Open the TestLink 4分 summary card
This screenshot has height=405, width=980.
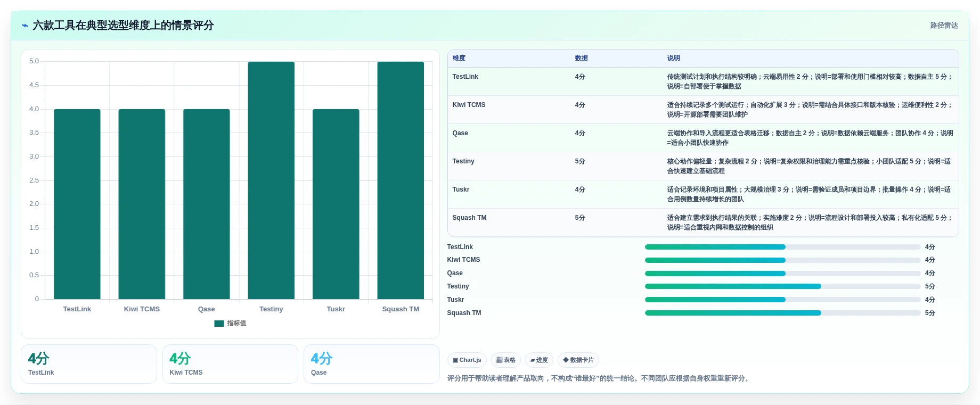(89, 364)
